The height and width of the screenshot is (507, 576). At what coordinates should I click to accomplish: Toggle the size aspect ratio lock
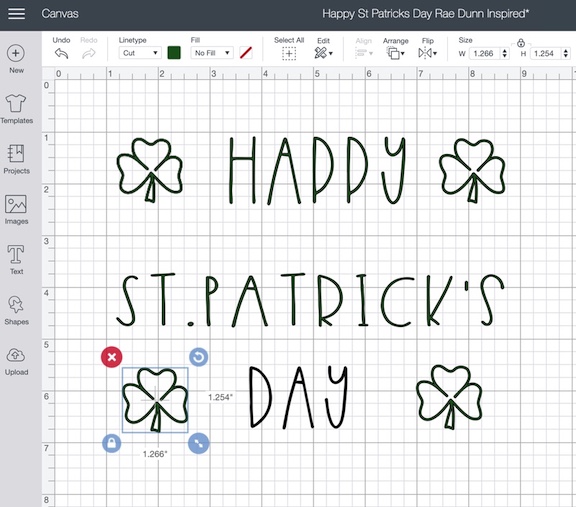[521, 43]
